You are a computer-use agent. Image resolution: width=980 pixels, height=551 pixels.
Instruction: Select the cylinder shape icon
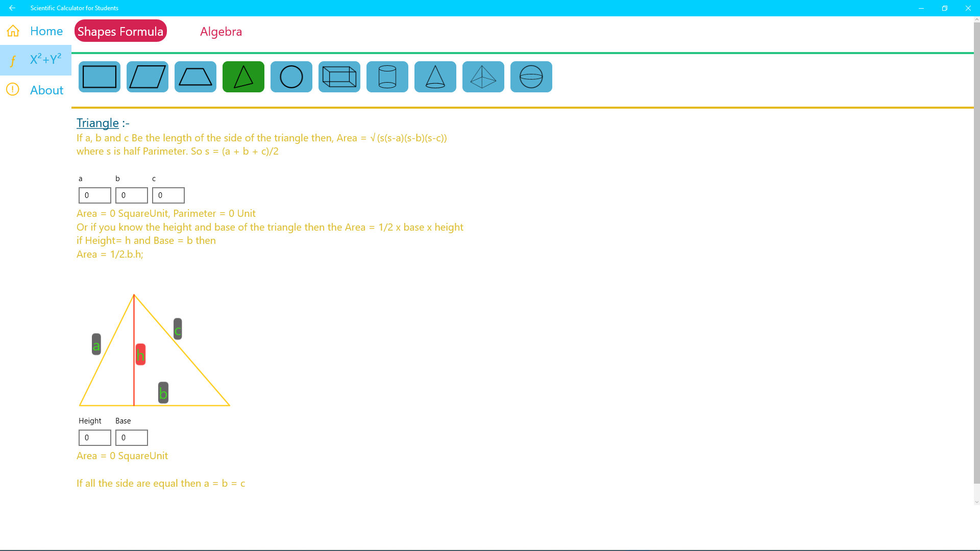pyautogui.click(x=387, y=77)
